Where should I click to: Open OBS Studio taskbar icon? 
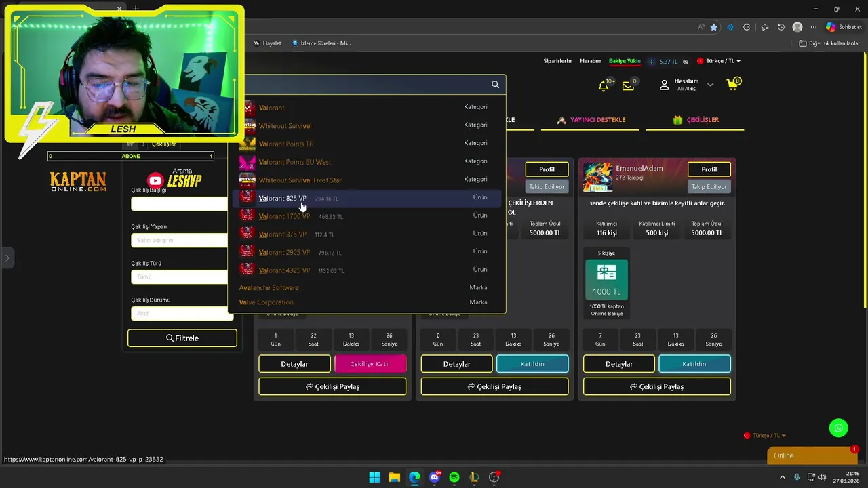494,477
